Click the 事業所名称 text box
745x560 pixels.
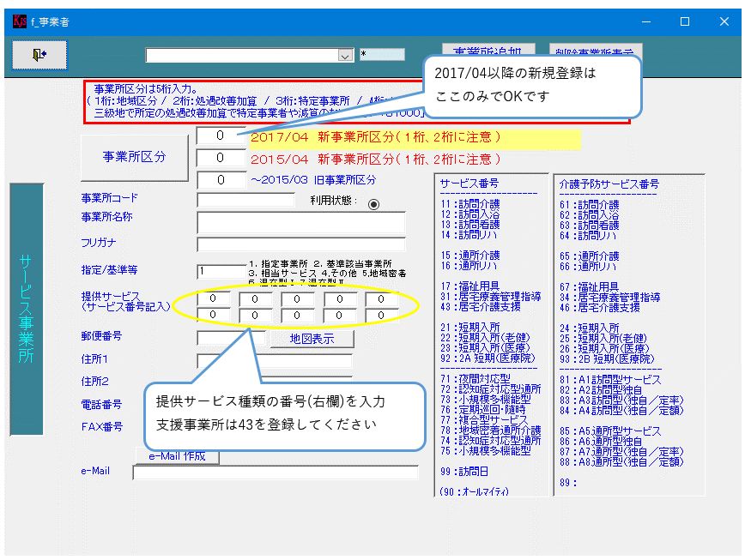[300, 222]
